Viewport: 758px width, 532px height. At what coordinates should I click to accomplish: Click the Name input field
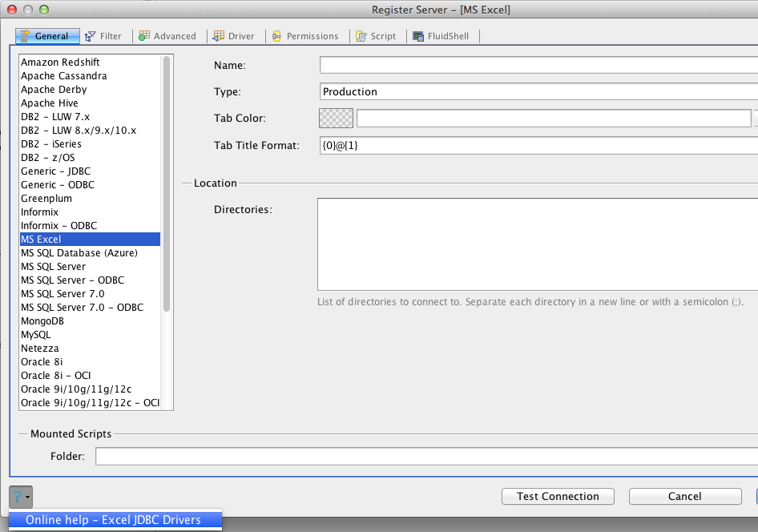pos(538,65)
